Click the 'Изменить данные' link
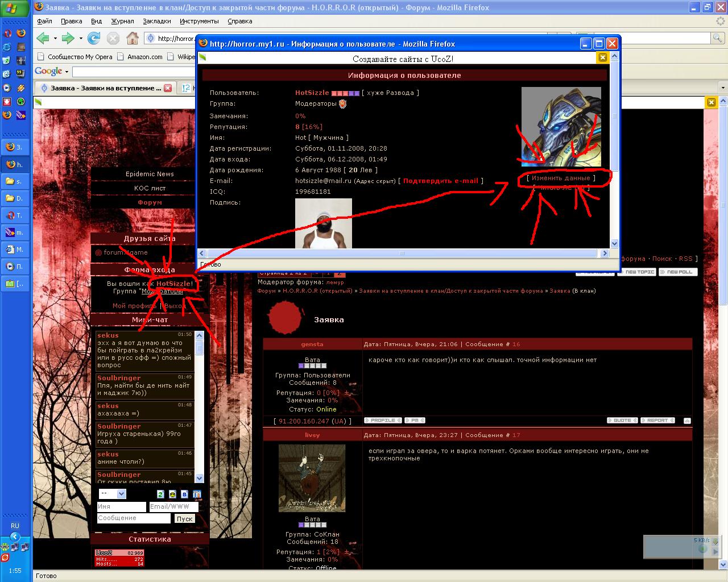 561,178
